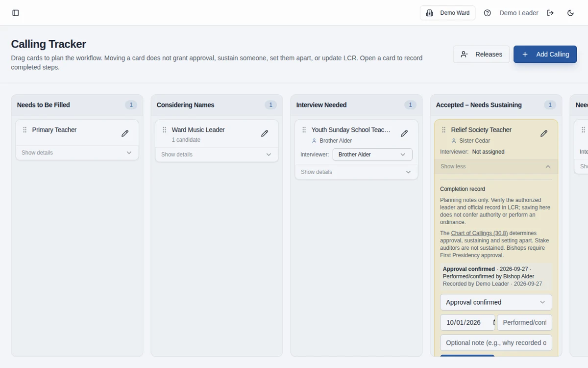Expand Show details on Primary Teacher
Viewport: 588px width, 368px height.
point(77,153)
